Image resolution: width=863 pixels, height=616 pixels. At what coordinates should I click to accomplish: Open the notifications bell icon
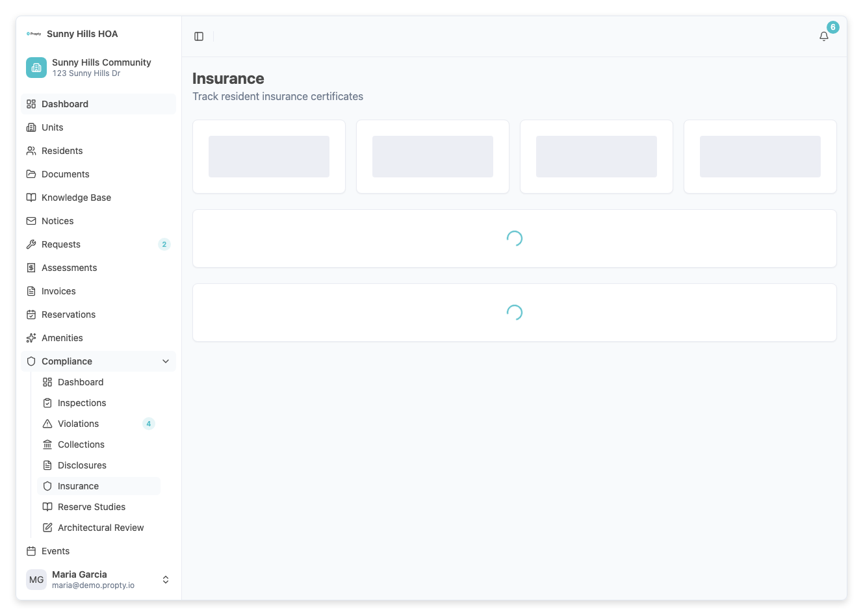[x=823, y=36]
